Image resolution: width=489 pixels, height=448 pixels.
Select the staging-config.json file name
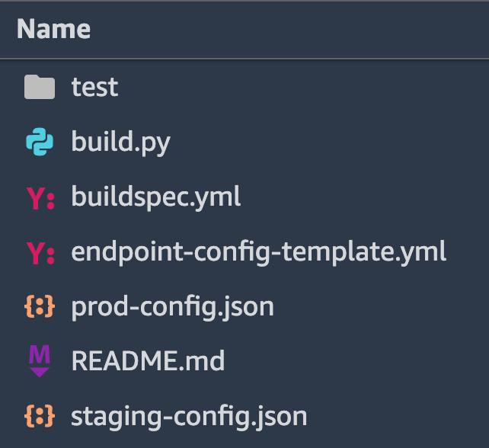coord(189,417)
